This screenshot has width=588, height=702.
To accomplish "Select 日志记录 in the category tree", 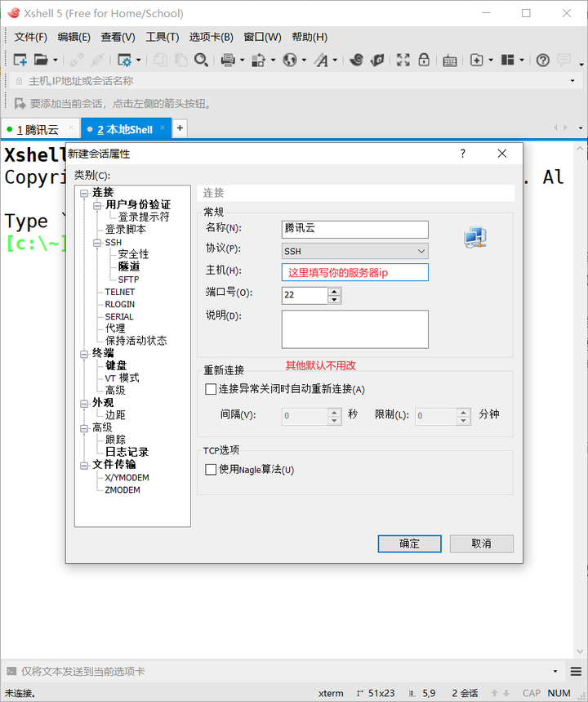I will pyautogui.click(x=127, y=452).
